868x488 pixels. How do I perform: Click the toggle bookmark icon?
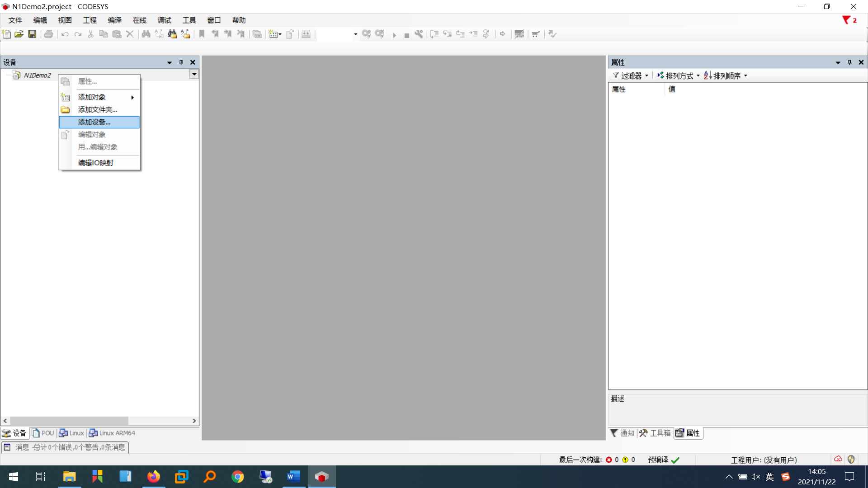(201, 34)
